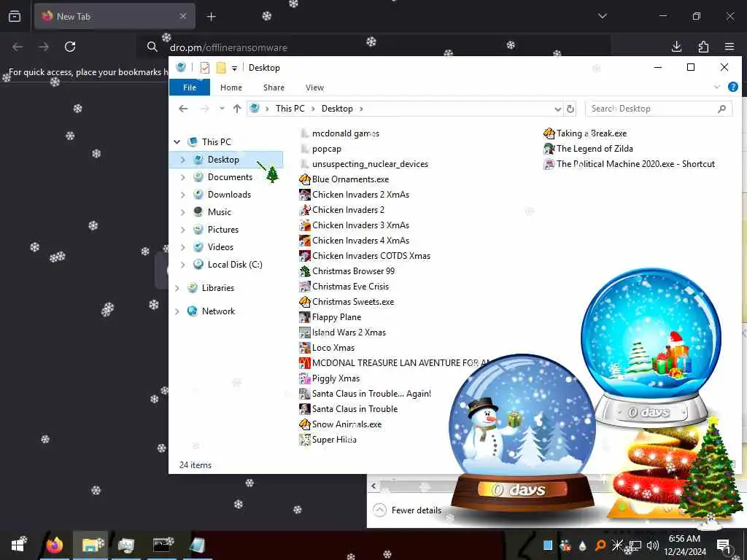The width and height of the screenshot is (747, 560).
Task: Select Piggly Xmas icon
Action: click(304, 378)
